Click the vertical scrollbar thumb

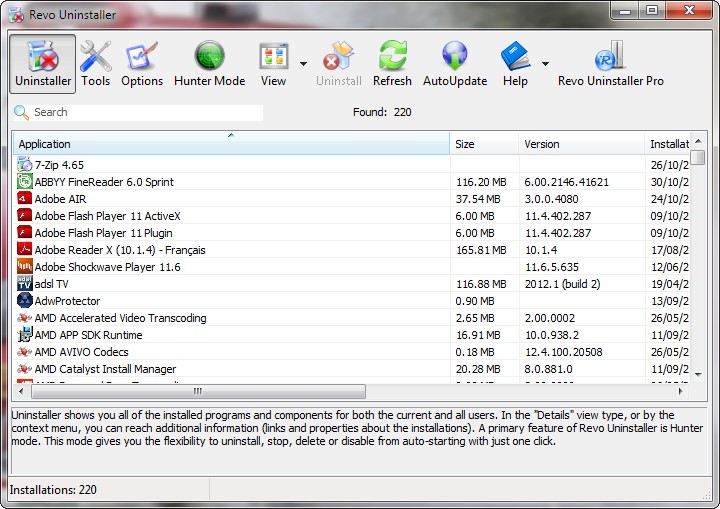tap(698, 157)
